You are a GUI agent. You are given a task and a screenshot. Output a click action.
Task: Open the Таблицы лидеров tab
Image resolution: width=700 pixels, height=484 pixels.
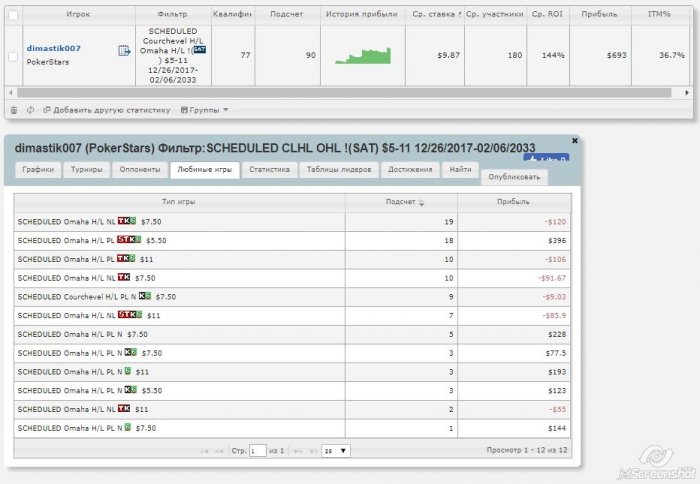click(339, 170)
